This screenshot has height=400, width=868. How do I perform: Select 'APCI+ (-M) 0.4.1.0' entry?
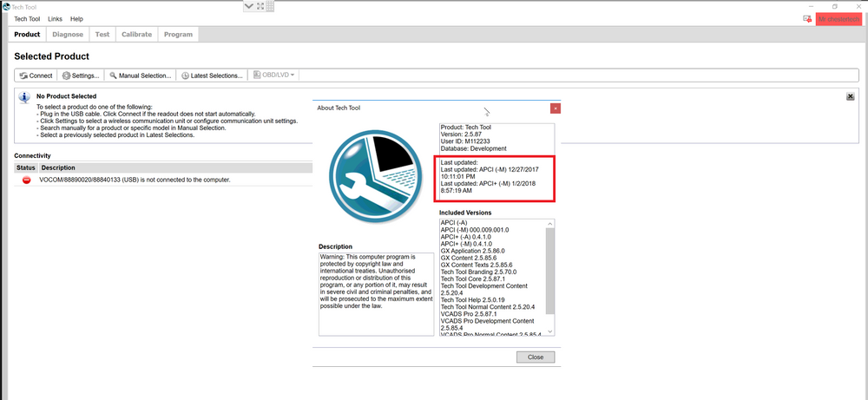pyautogui.click(x=466, y=244)
